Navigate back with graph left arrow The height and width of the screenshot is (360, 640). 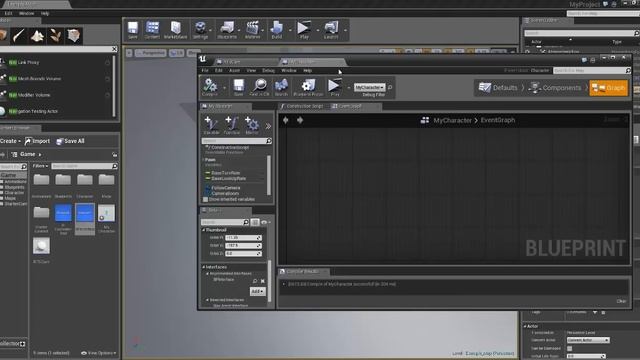[286, 120]
